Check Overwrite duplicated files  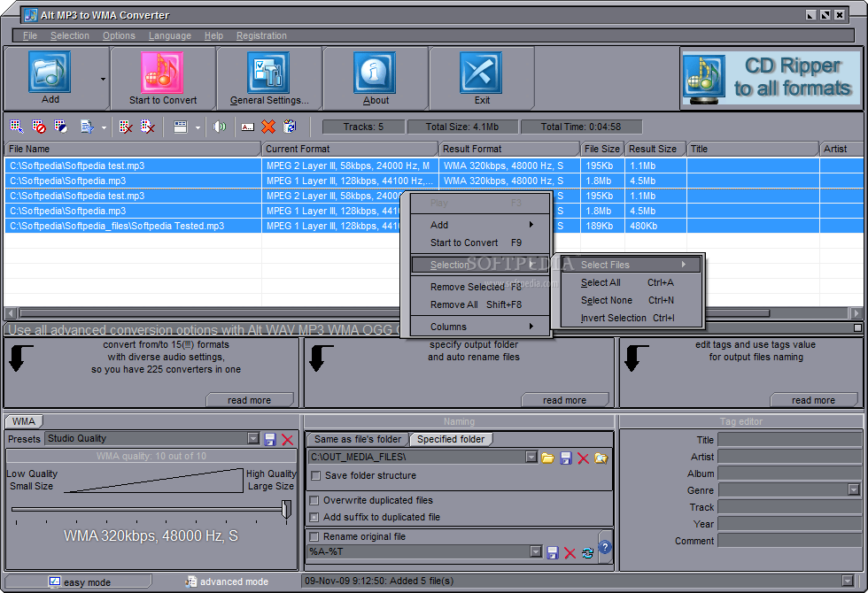314,501
